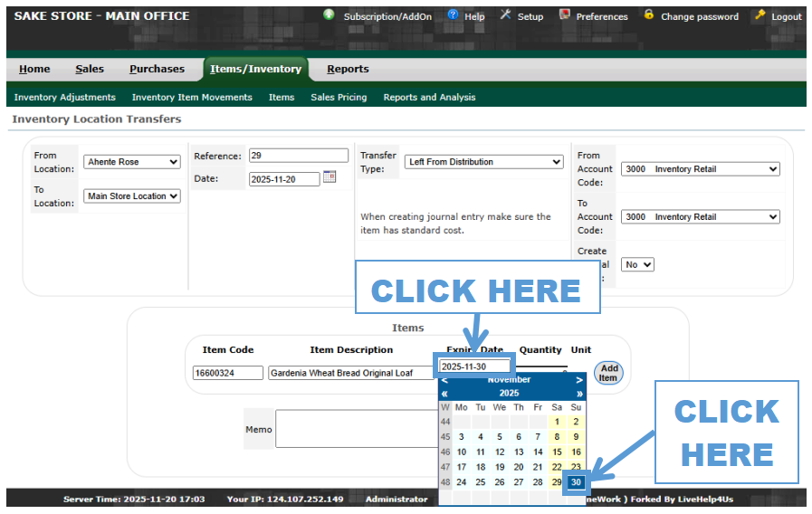Open the From Account Code dropdown
812x514 pixels.
700,169
